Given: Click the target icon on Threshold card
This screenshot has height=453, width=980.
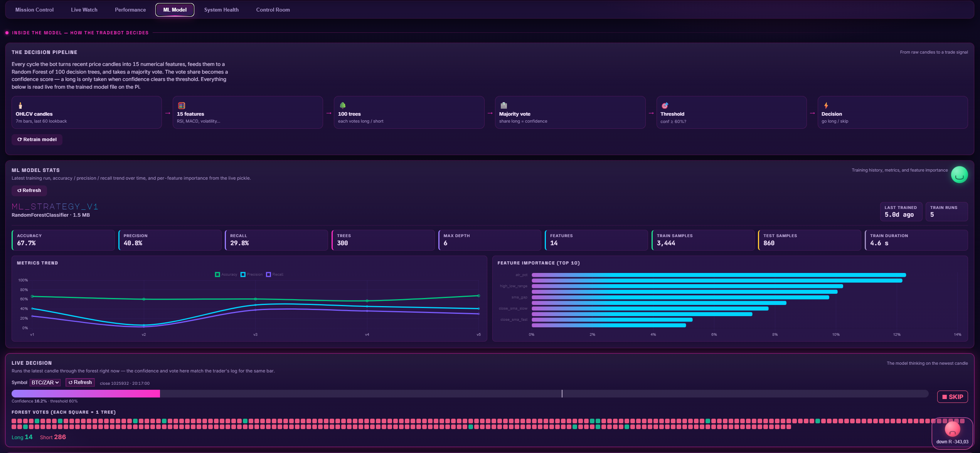Looking at the screenshot, I should pos(665,105).
